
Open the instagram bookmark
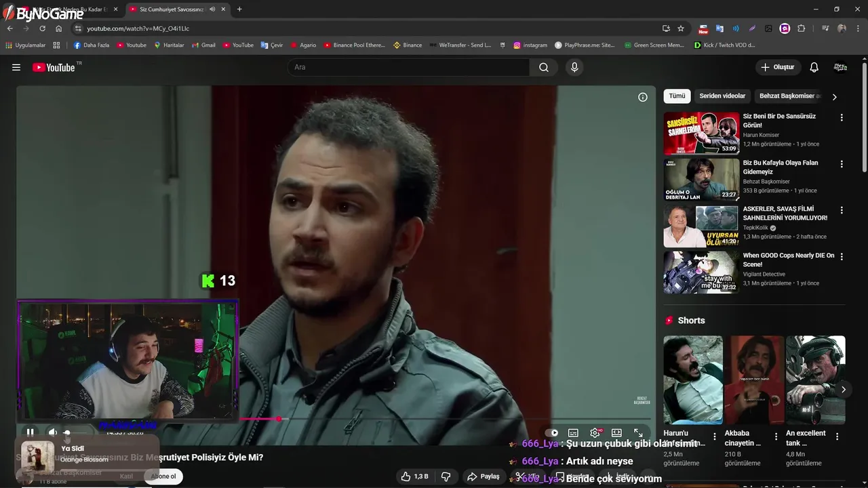pos(530,45)
